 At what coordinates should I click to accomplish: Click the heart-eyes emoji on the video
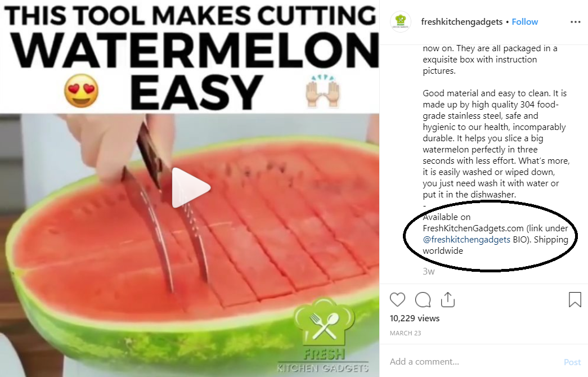tap(82, 91)
